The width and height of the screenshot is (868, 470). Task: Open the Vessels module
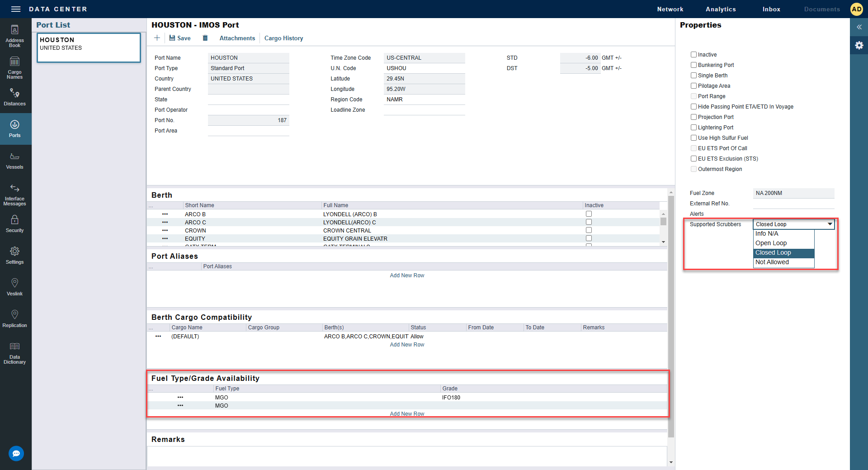[x=14, y=161]
